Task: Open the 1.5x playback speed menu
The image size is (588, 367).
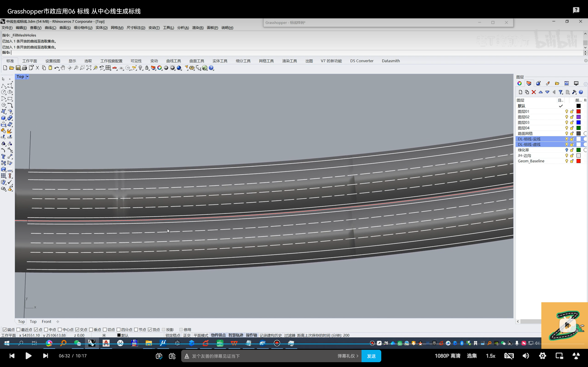Action: click(x=490, y=356)
